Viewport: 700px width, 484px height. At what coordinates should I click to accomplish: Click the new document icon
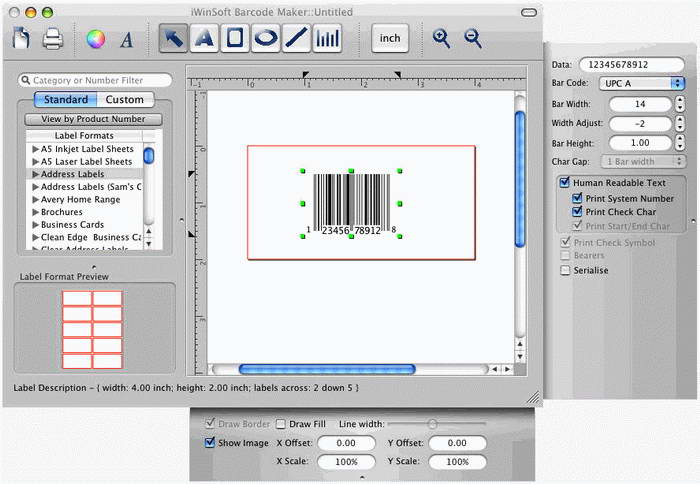coord(22,38)
